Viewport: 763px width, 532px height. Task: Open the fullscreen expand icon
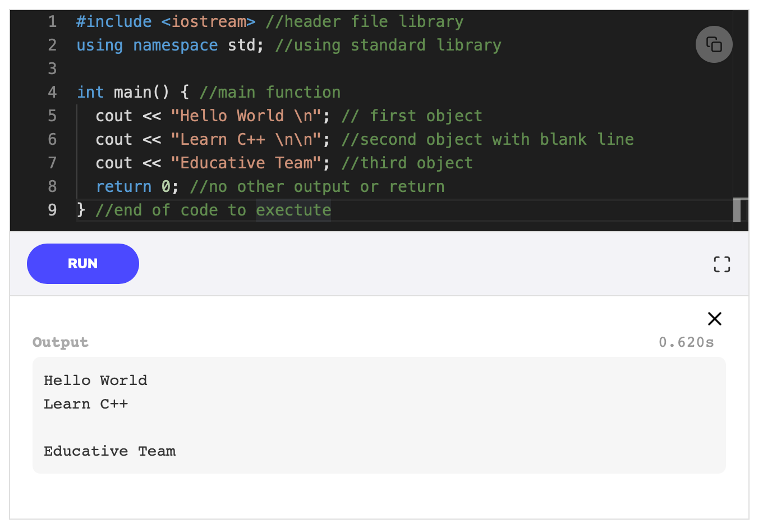point(721,264)
